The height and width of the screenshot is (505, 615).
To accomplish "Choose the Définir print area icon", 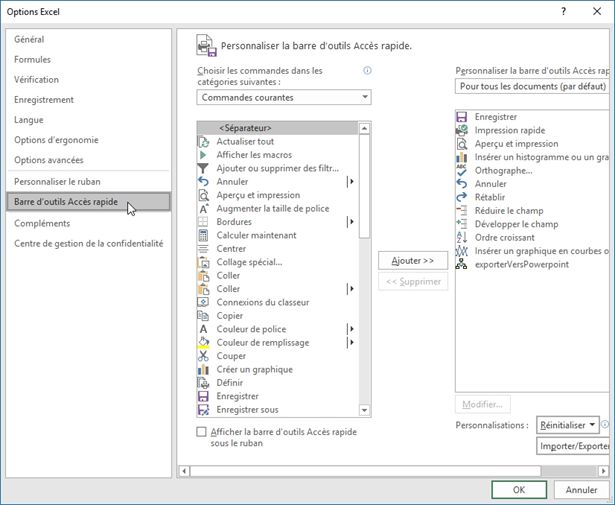I will click(203, 383).
